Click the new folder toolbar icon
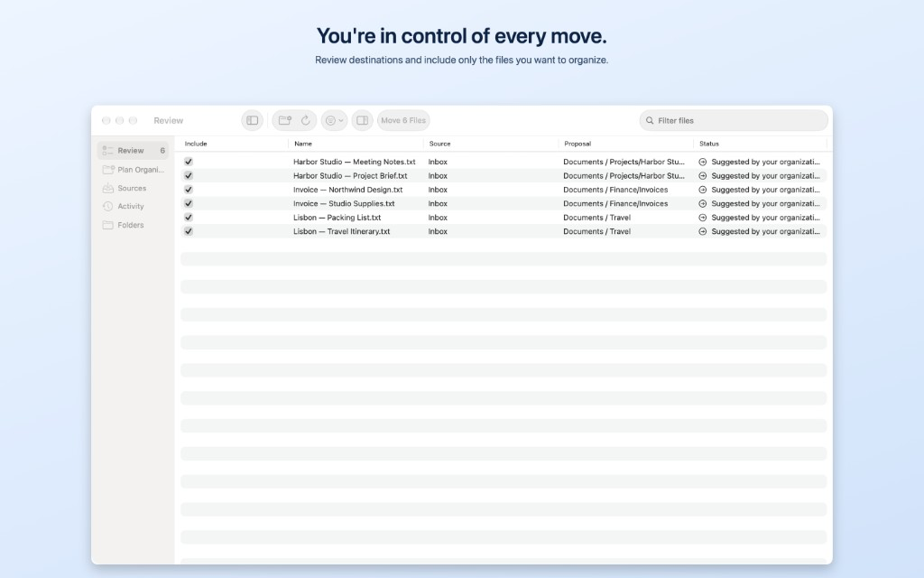924x578 pixels. (x=285, y=120)
